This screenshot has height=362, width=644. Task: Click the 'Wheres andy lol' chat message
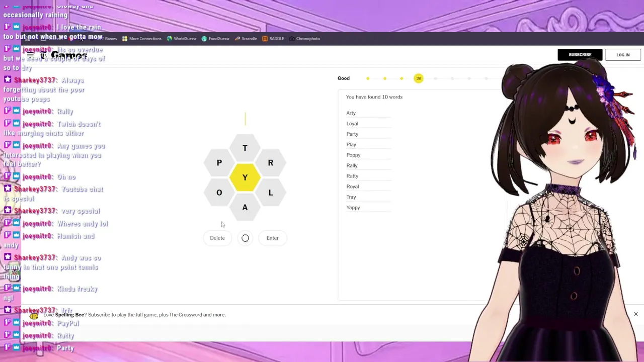tap(83, 224)
